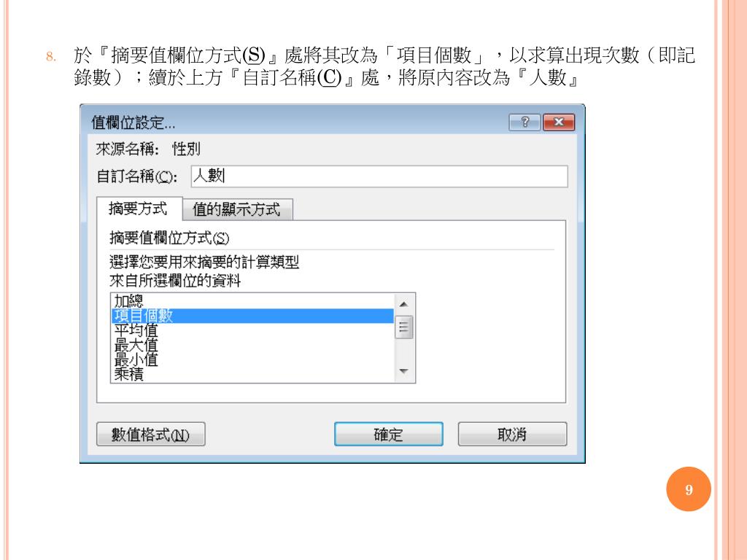Click the 來源名稱 性別 label

pyautogui.click(x=148, y=149)
